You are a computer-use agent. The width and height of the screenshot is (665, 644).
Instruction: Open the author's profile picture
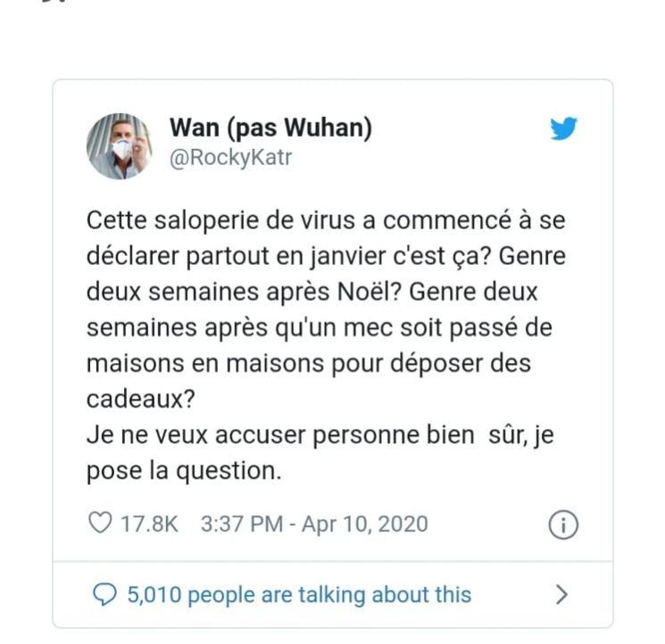[119, 145]
